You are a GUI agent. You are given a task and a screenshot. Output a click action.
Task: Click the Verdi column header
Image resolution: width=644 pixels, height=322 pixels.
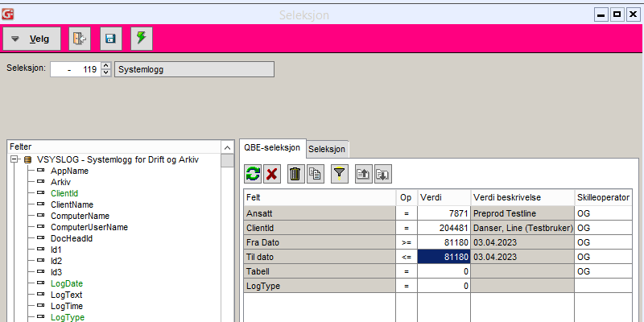pyautogui.click(x=444, y=197)
